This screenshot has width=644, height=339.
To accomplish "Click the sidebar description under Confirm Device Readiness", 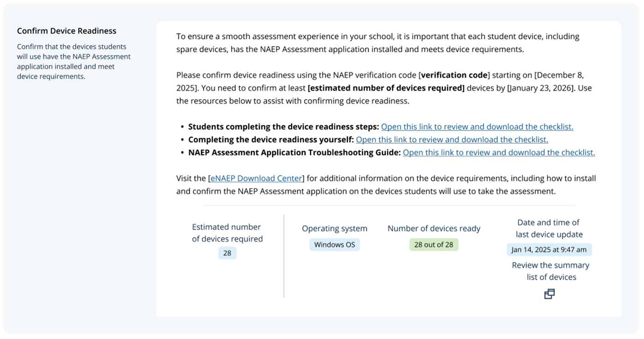I will tap(74, 61).
